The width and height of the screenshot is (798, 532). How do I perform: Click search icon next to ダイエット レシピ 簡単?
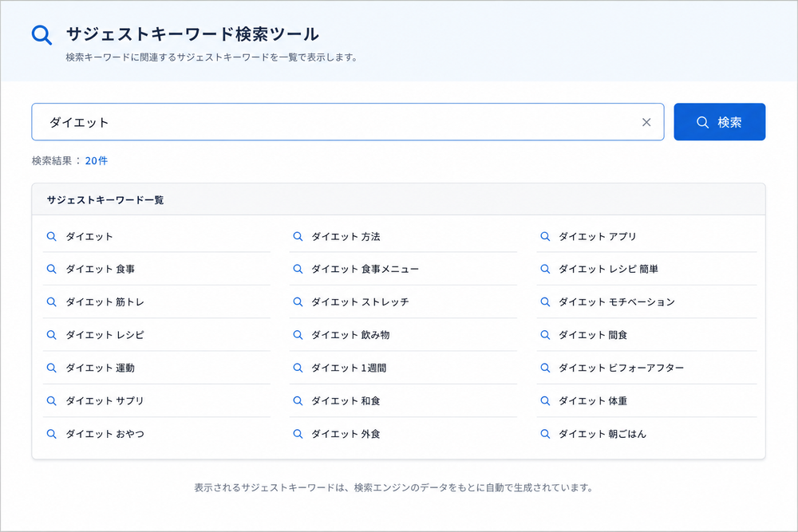point(545,269)
